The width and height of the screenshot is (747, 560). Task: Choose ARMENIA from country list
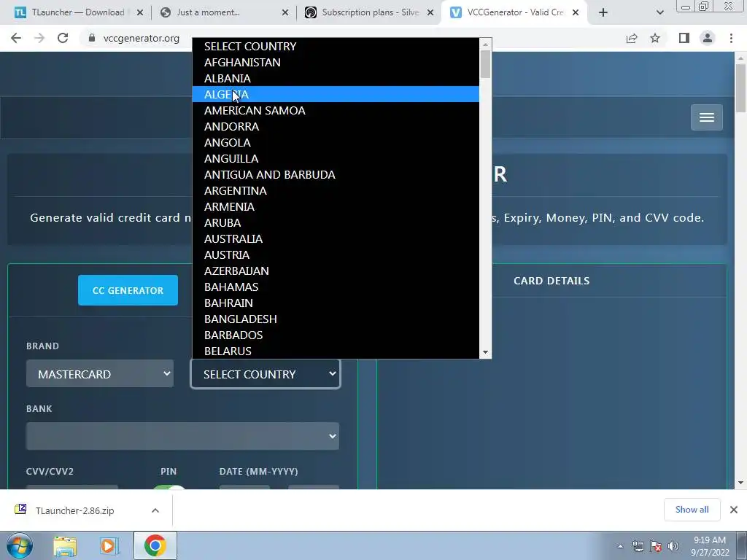336,206
